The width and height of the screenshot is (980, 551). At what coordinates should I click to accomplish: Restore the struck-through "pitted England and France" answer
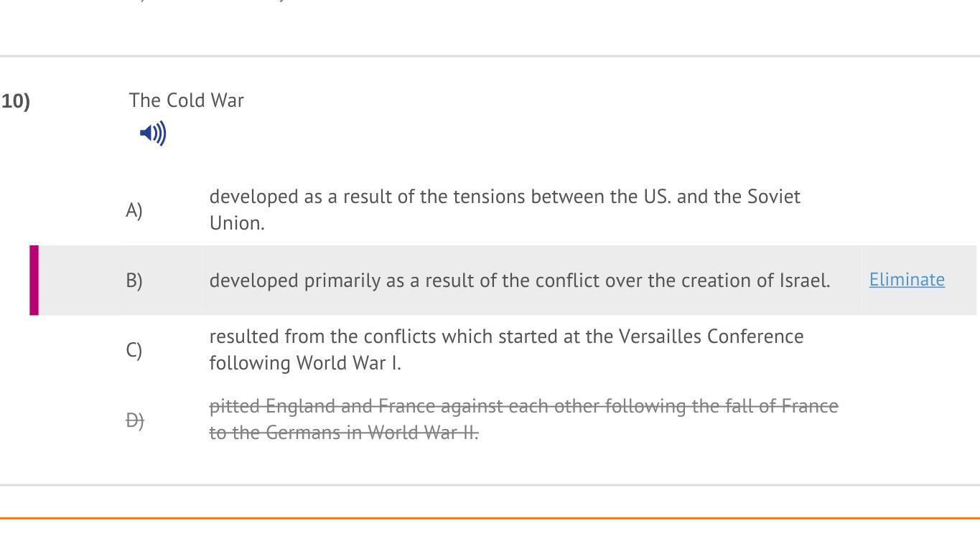pyautogui.click(x=523, y=407)
